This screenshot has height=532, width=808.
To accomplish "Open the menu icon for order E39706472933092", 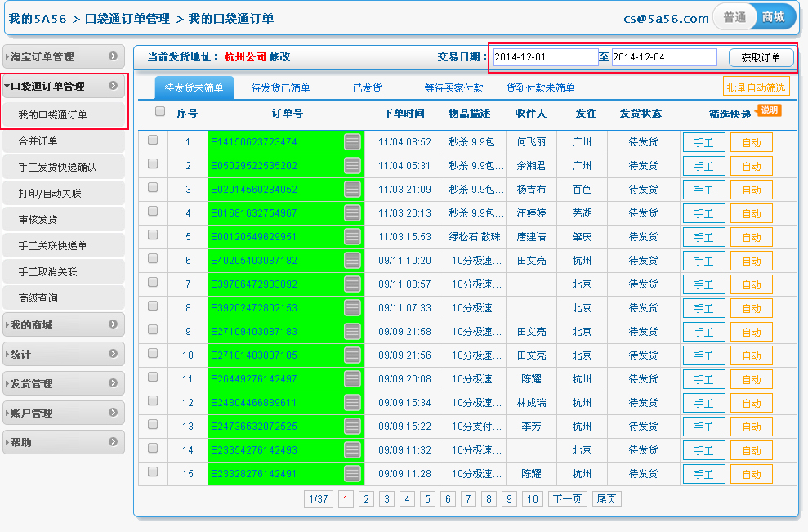I will (x=352, y=284).
